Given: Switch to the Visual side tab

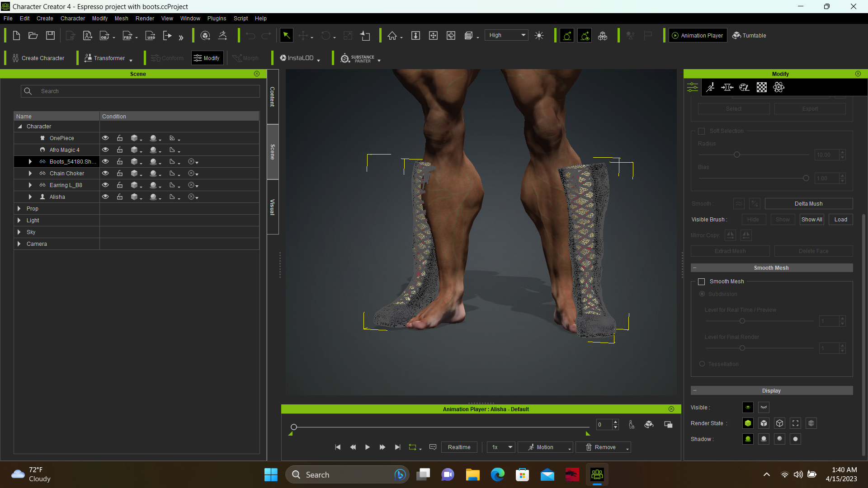Looking at the screenshot, I should (x=273, y=207).
